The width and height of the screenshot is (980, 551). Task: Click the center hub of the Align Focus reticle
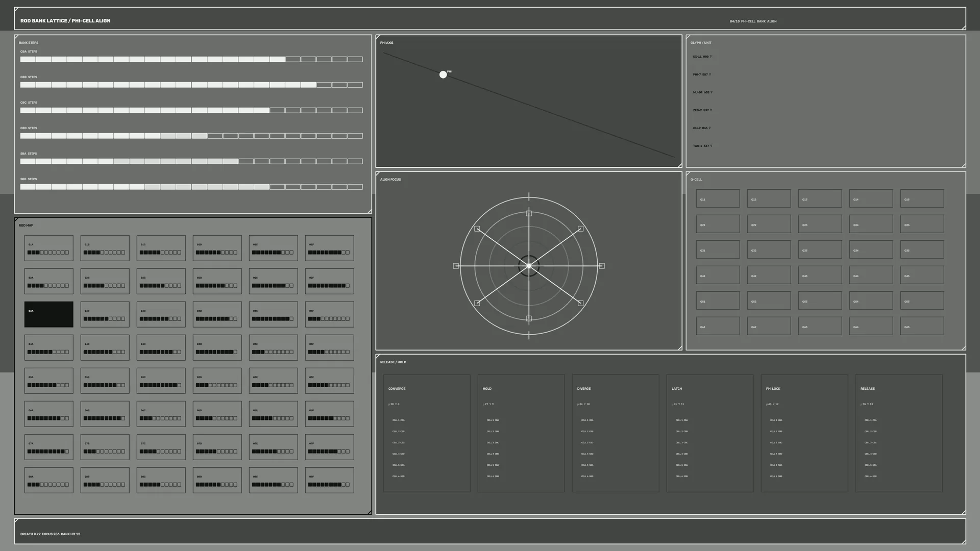pos(529,266)
